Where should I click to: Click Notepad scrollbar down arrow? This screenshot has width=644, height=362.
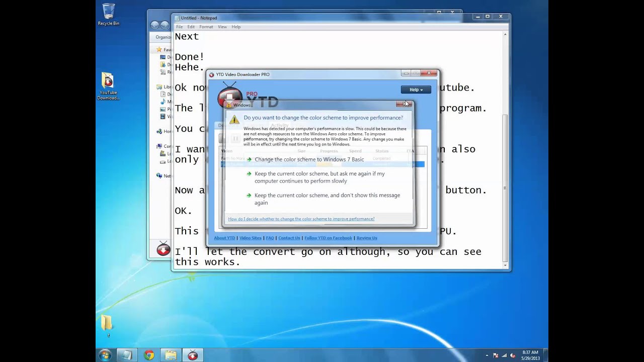(505, 265)
